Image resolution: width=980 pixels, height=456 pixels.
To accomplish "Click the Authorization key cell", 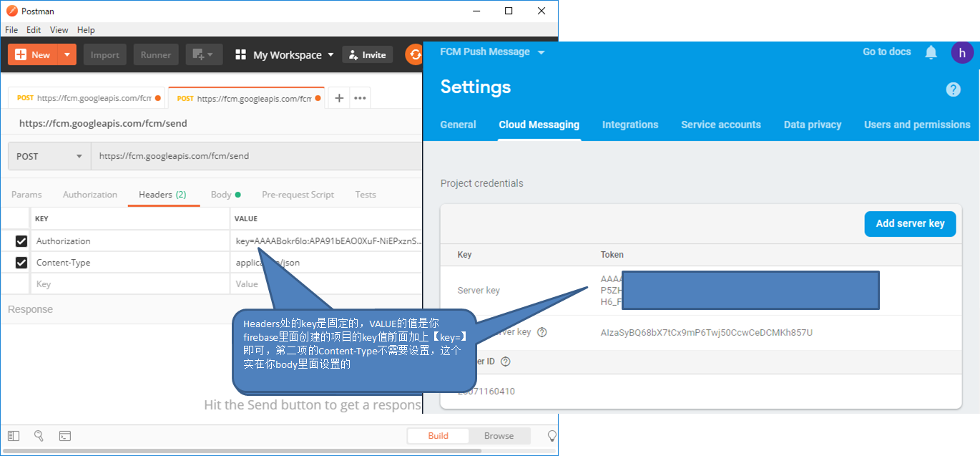I will click(130, 241).
